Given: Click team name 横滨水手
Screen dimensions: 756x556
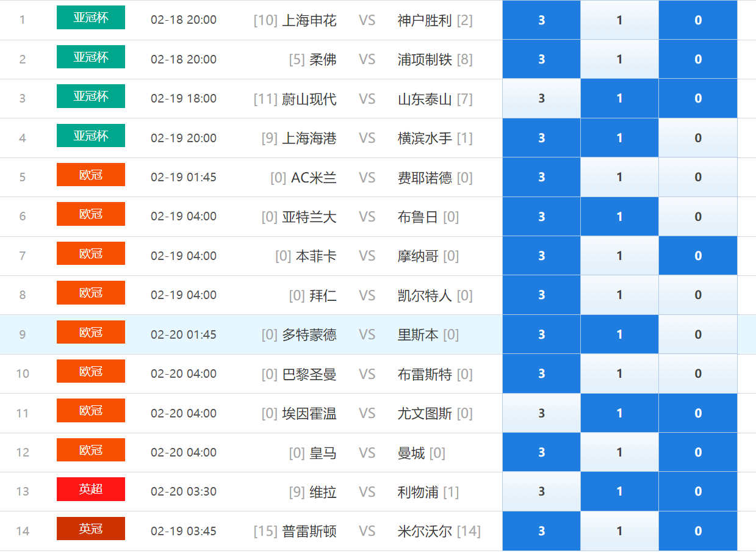Looking at the screenshot, I should pyautogui.click(x=425, y=138).
